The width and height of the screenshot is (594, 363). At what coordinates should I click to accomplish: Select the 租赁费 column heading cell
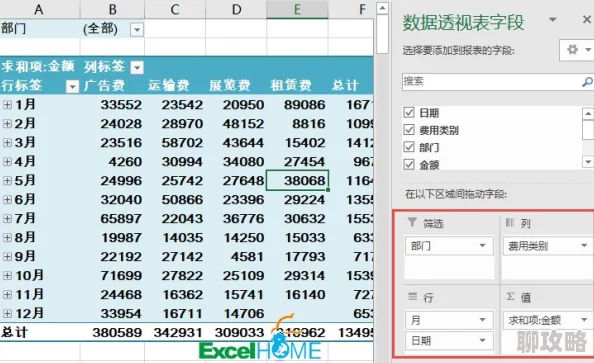[x=297, y=86]
